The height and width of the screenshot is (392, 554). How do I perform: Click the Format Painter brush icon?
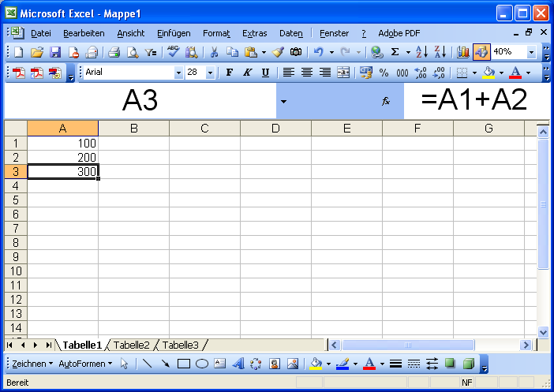(x=277, y=52)
